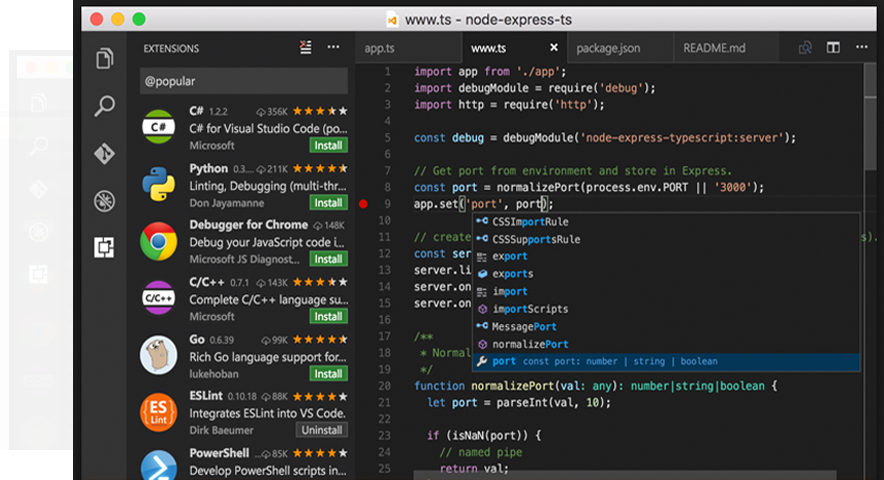Open Extensions panel more actions ellipsis
Screen dimensions: 884x480
pyautogui.click(x=334, y=47)
